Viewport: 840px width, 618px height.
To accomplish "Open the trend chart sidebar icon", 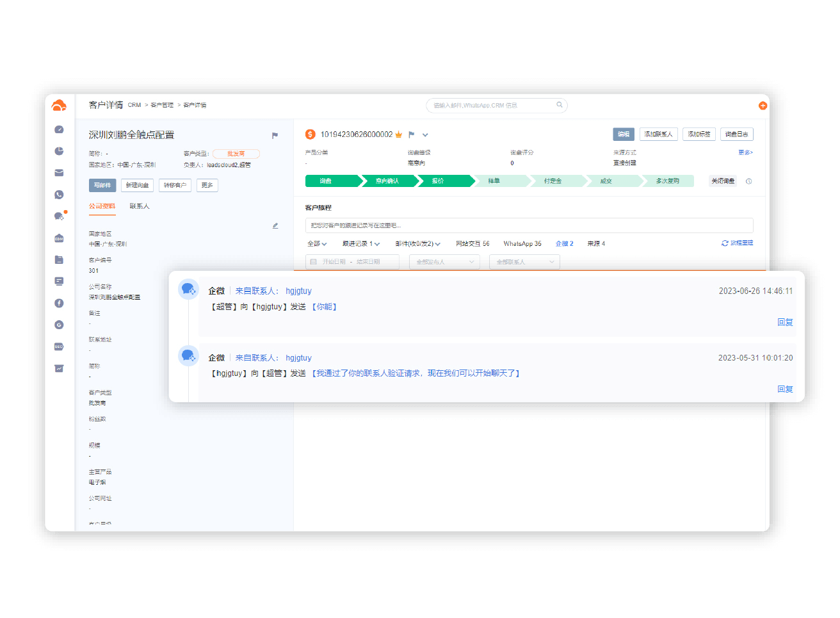I will (x=59, y=368).
